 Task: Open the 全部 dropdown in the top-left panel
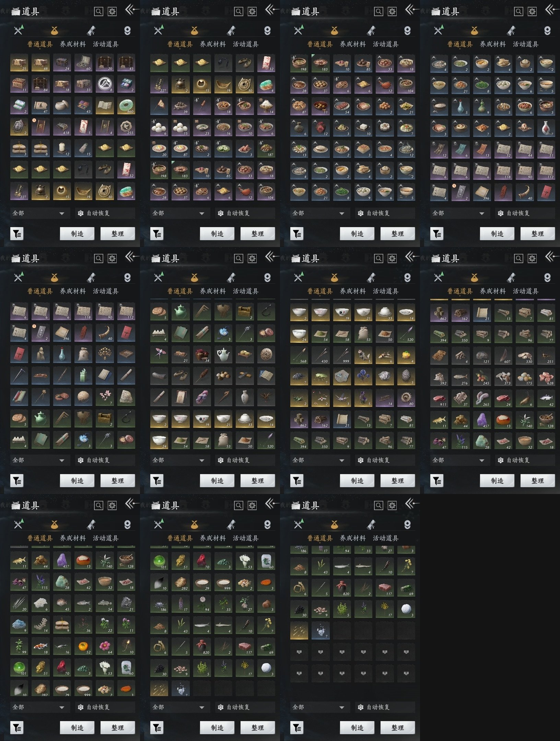(38, 213)
